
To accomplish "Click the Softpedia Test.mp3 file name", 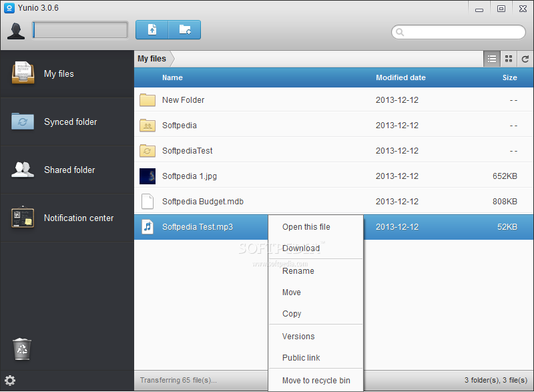I will click(198, 227).
